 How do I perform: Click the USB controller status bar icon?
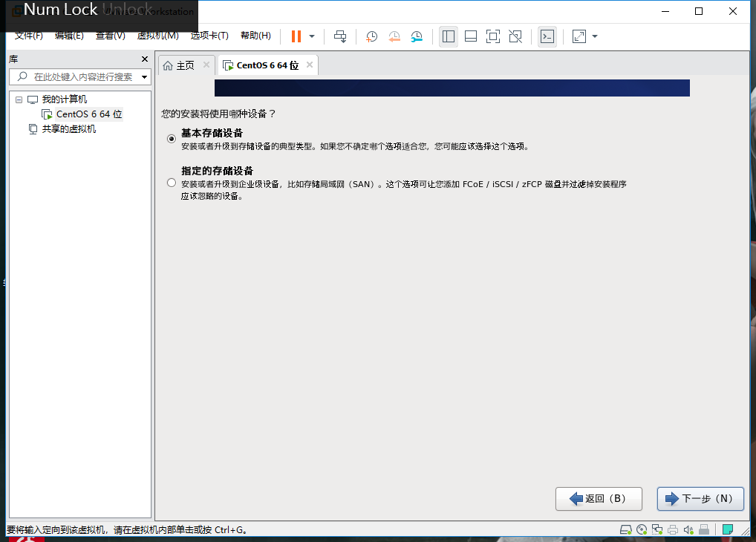(704, 530)
